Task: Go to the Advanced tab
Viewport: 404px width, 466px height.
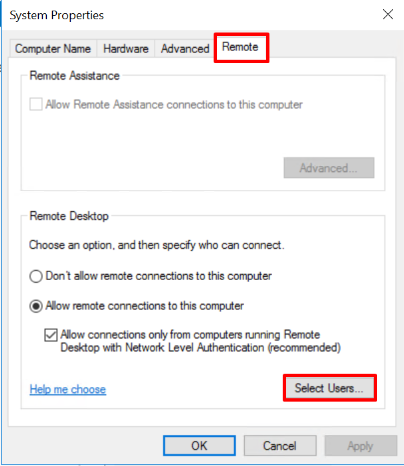Action: tap(185, 49)
